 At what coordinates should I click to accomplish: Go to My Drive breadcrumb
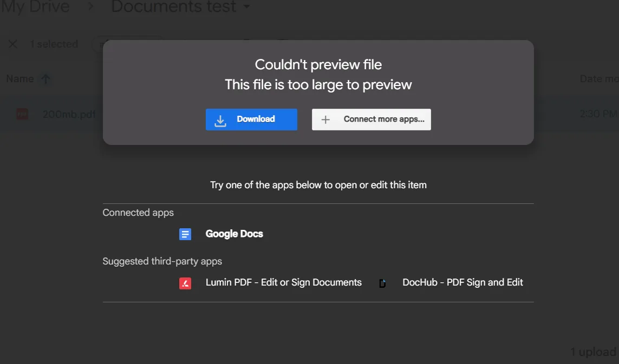36,6
